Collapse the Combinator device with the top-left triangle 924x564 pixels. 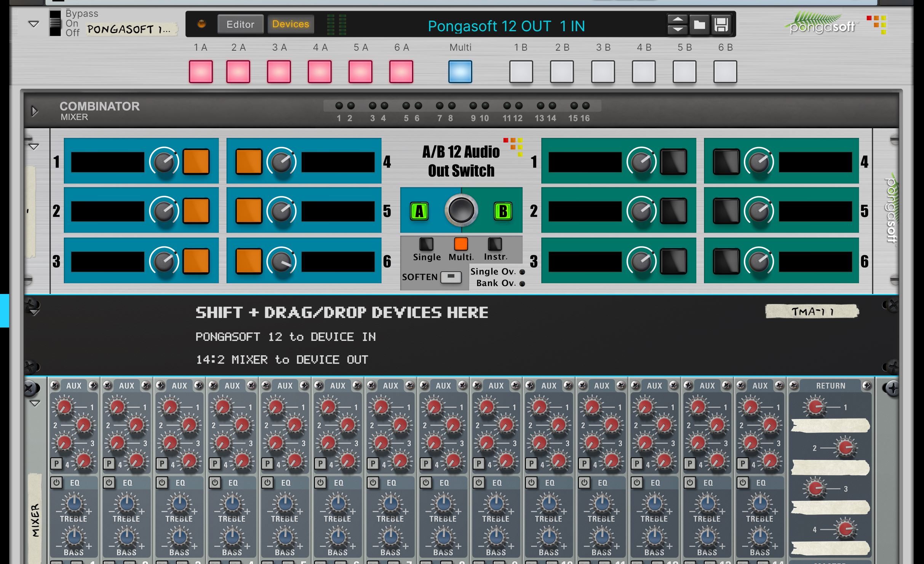pos(34,24)
